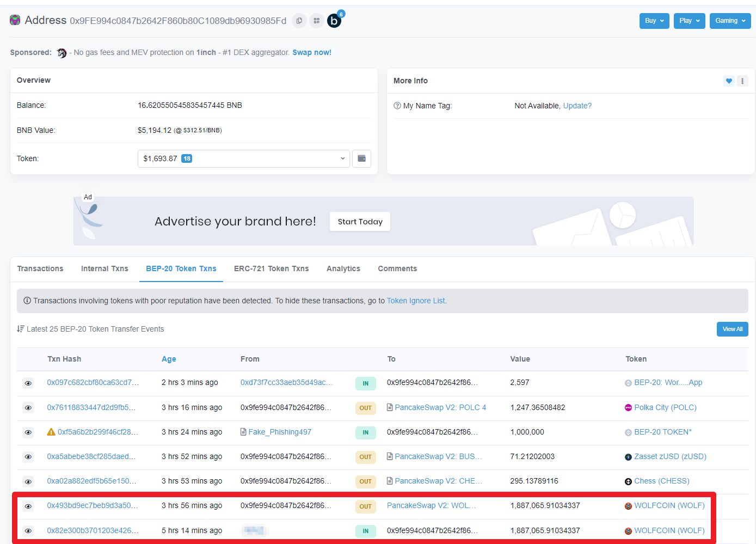
Task: Open the Zasset zUSD (zUSD) token link
Action: 670,456
